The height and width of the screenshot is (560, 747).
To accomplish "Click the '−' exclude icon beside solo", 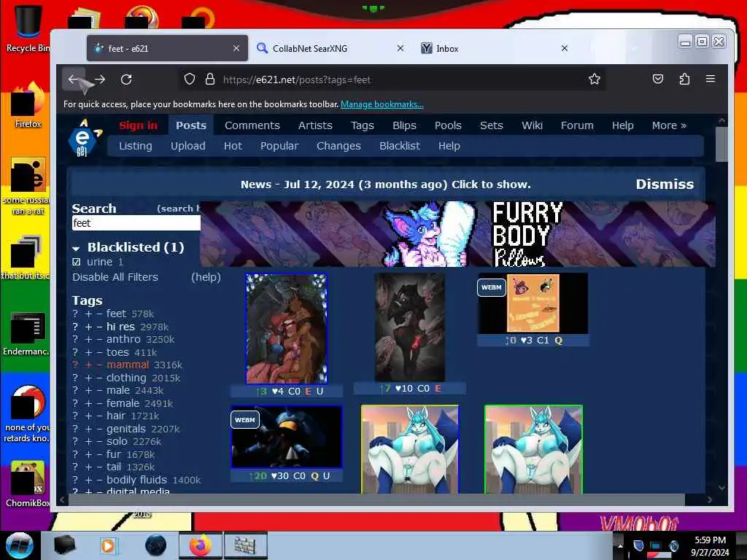I will [x=99, y=441].
